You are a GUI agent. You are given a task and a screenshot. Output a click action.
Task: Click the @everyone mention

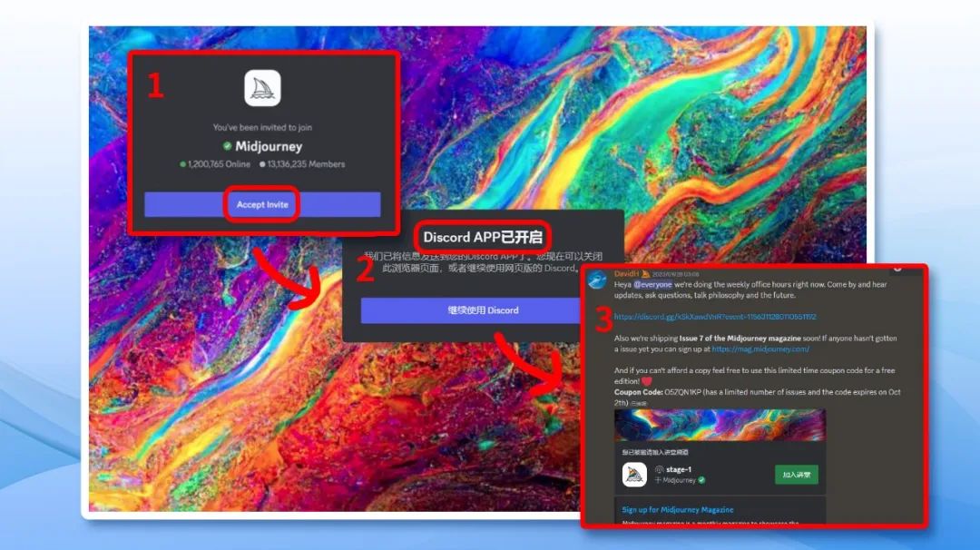pyautogui.click(x=652, y=284)
